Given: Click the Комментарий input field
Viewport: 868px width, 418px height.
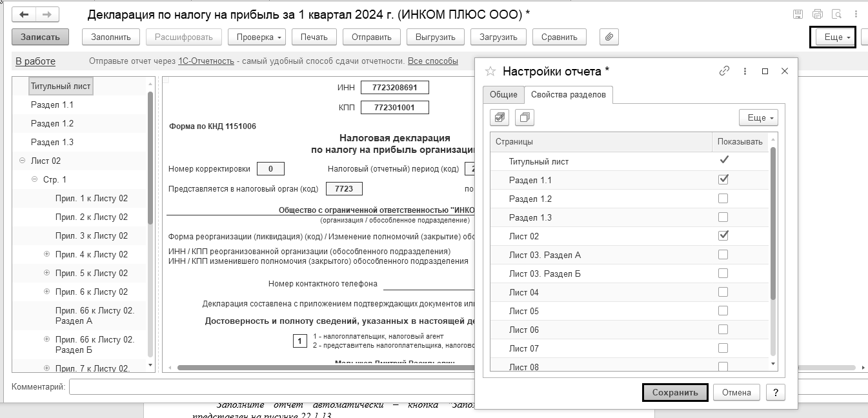Looking at the screenshot, I should (271, 386).
